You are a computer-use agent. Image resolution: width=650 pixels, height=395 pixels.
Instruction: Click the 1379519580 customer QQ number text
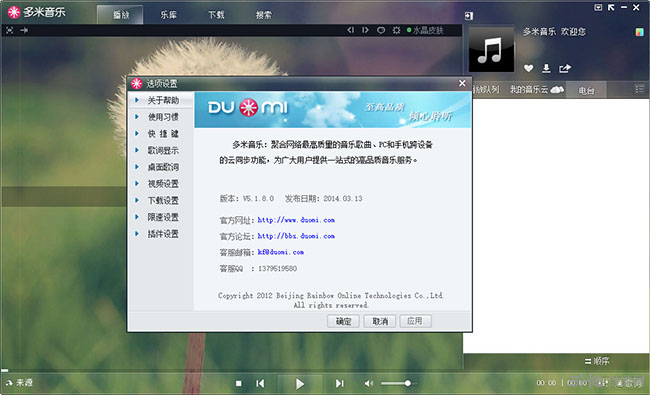pyautogui.click(x=277, y=269)
